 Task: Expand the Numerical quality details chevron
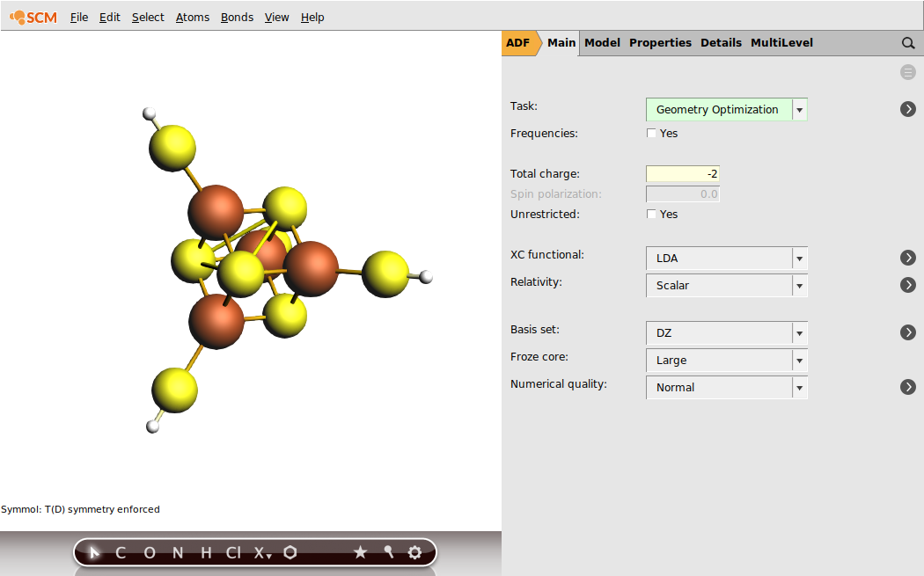click(907, 386)
